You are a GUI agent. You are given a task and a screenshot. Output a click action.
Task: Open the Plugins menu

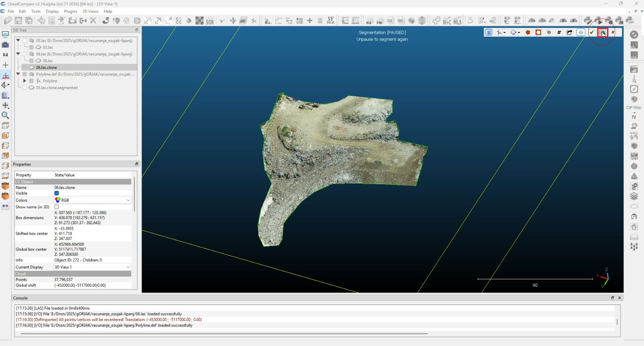[70, 11]
